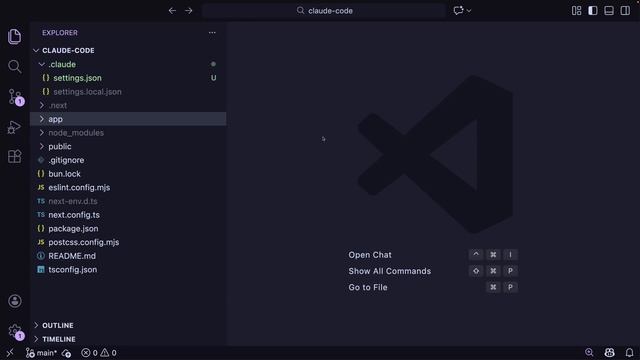Open problems errors and warnings indicator
This screenshot has width=640, height=360.
98,353
